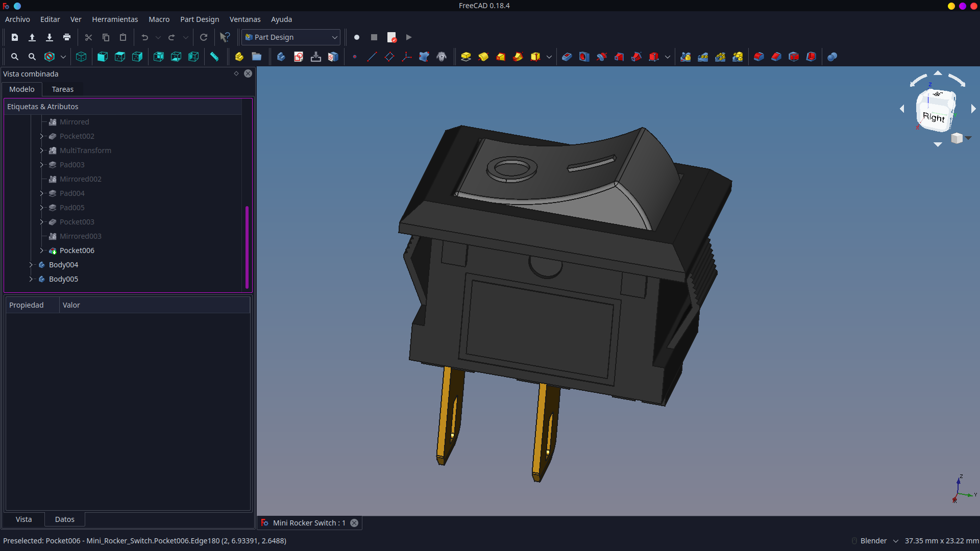Switch property panel to Vista tab
The width and height of the screenshot is (980, 551).
(x=23, y=519)
